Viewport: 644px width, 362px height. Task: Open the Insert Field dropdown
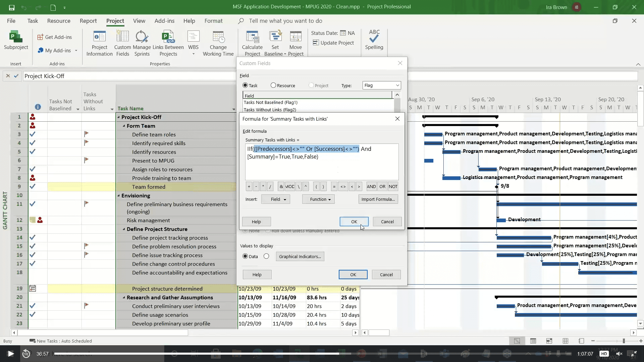coord(276,199)
